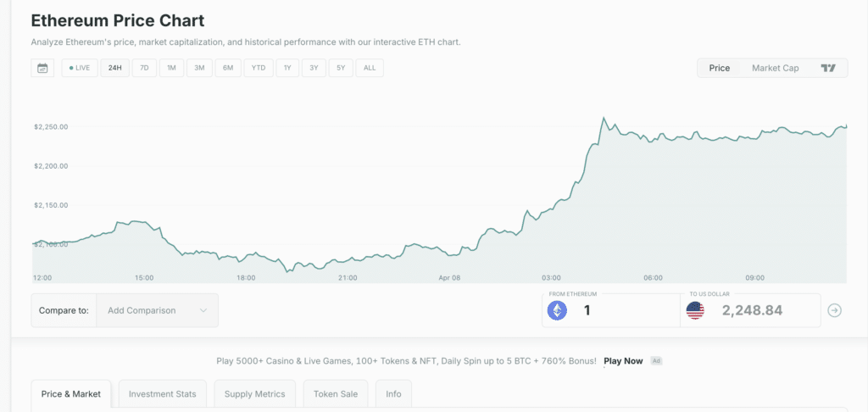The height and width of the screenshot is (412, 868).
Task: Switch to TradingView chart icon
Action: coord(828,68)
